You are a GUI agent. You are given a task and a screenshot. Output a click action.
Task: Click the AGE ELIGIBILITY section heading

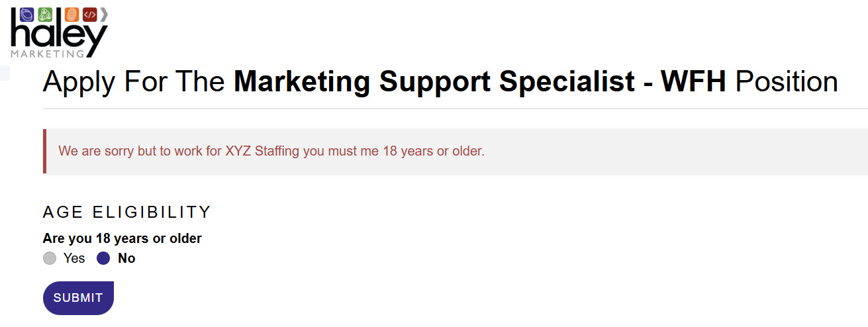pyautogui.click(x=126, y=212)
